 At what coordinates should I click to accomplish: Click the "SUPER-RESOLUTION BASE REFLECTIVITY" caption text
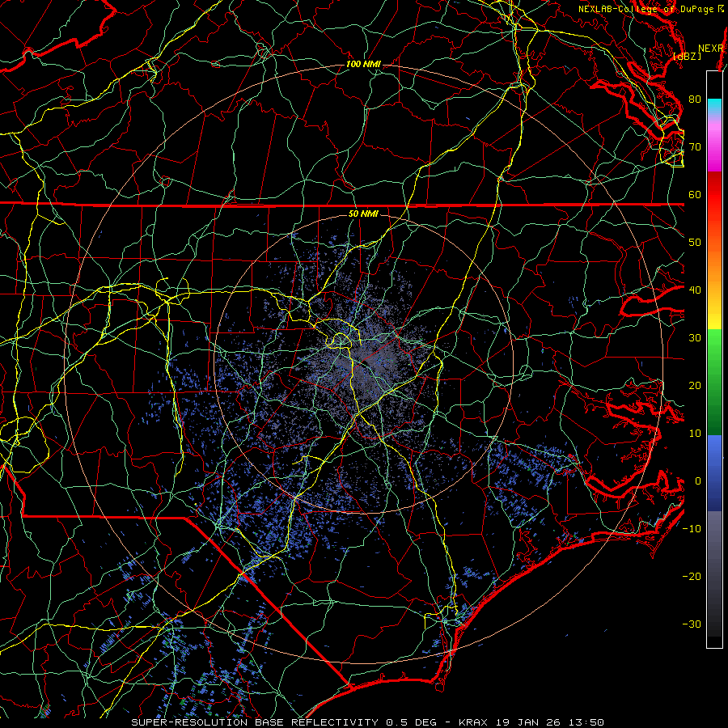(255, 722)
